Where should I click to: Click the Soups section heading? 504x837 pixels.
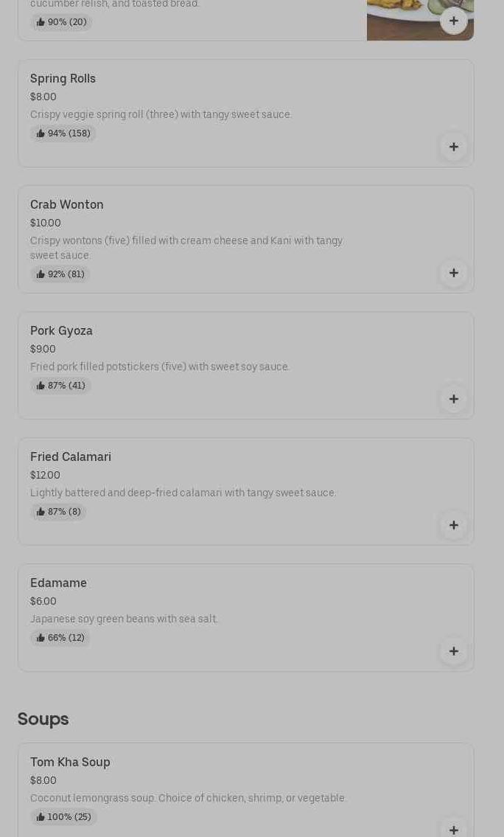pos(43,718)
